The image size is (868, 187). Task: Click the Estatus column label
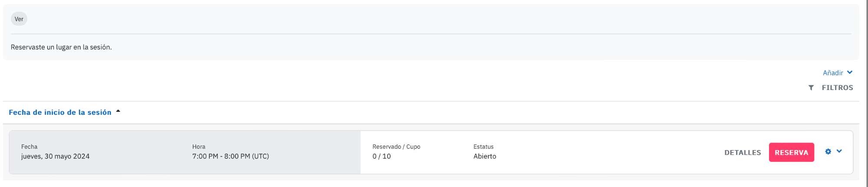click(x=483, y=147)
